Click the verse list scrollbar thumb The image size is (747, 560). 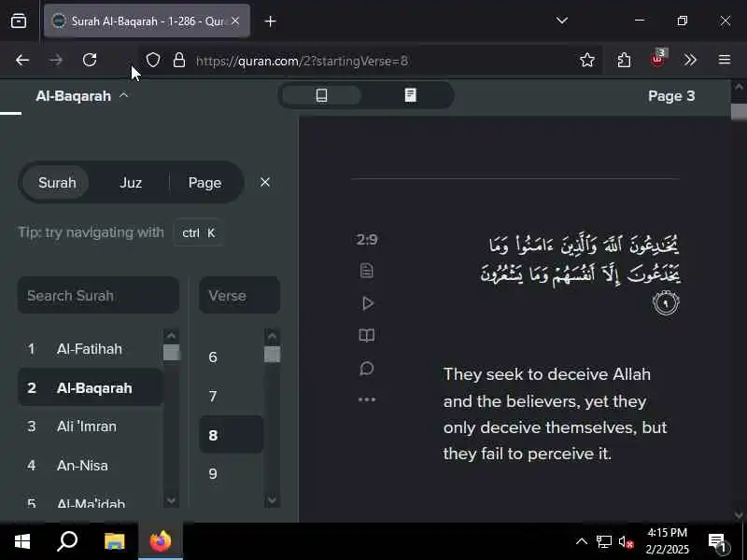click(x=272, y=355)
